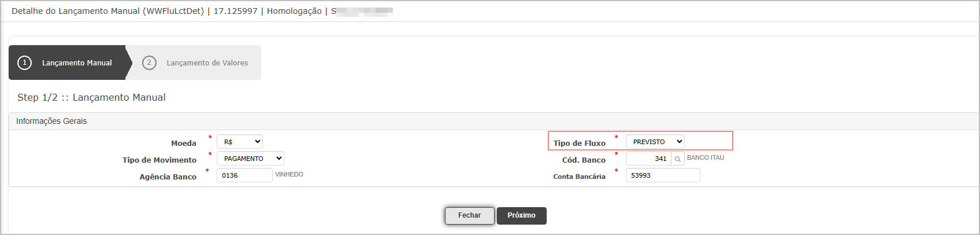Focus the Cód. Banco field with 341
The height and width of the screenshot is (235, 980).
[648, 159]
